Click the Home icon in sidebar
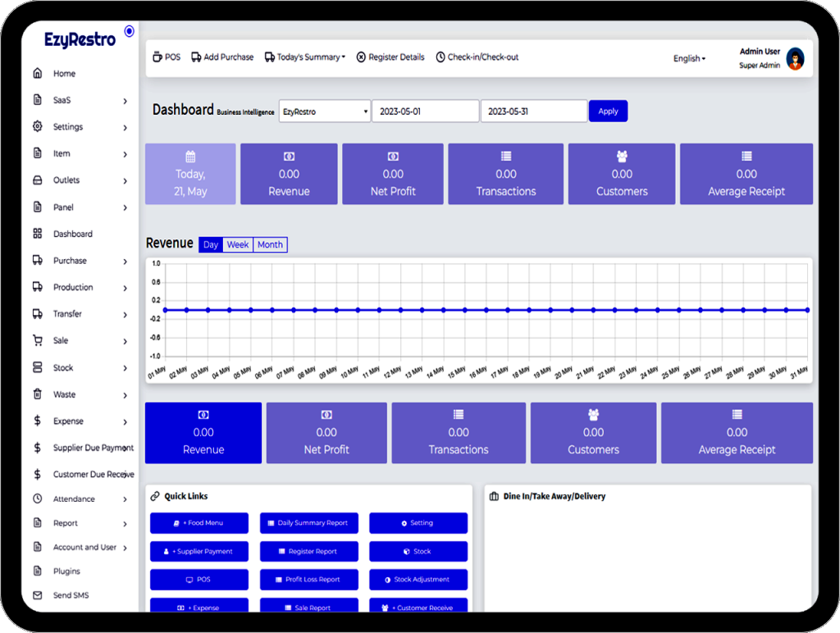This screenshot has height=633, width=840. tap(38, 74)
